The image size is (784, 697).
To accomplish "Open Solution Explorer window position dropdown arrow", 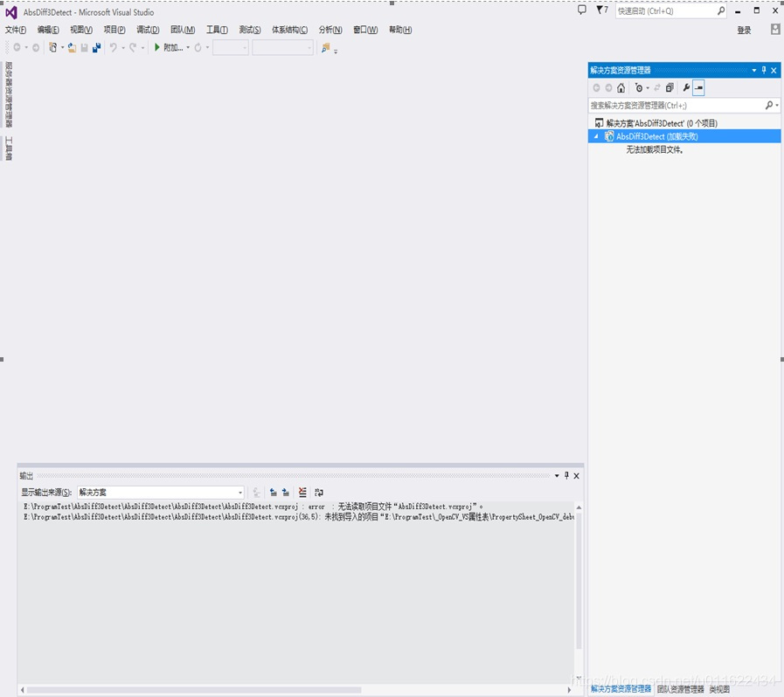I will click(x=754, y=71).
